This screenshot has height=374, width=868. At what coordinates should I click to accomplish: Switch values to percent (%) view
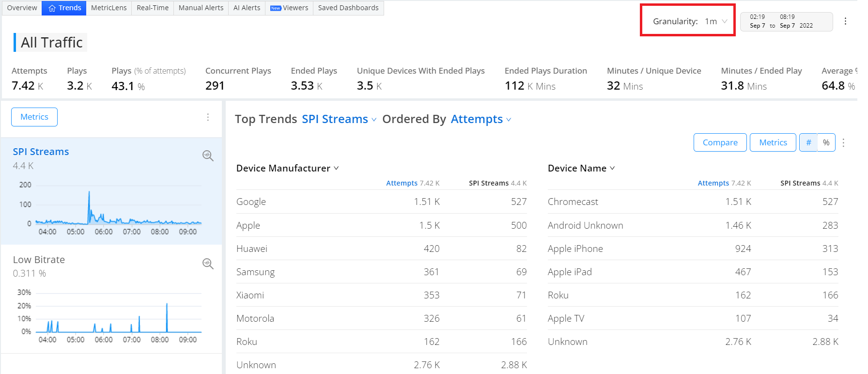(x=826, y=142)
